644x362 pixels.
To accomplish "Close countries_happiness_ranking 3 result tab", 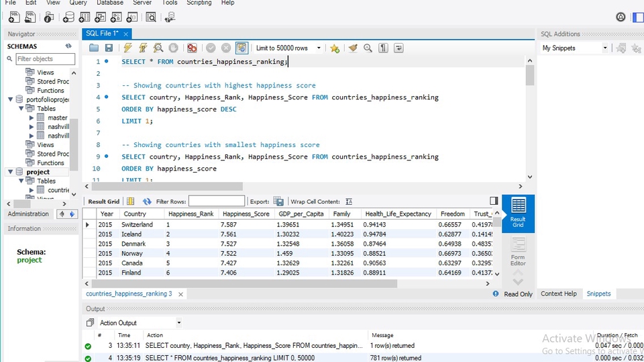I will pyautogui.click(x=180, y=294).
